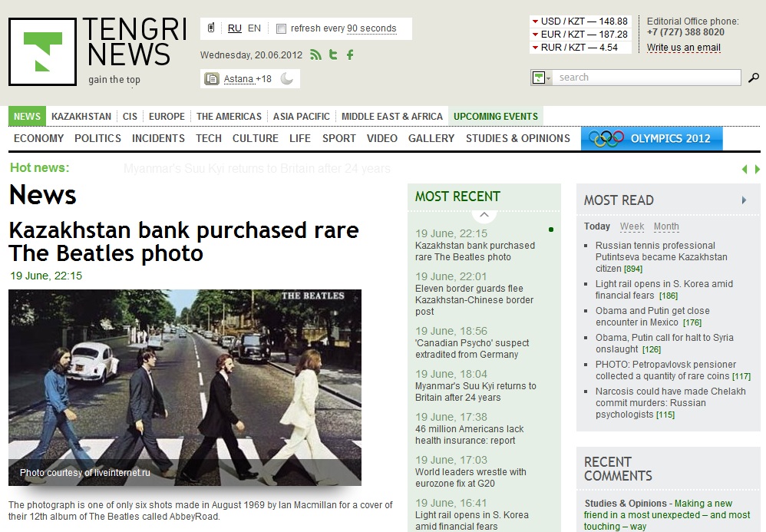The image size is (766, 532).
Task: Open the OLYMPICS 2012 banner
Action: [x=652, y=138]
